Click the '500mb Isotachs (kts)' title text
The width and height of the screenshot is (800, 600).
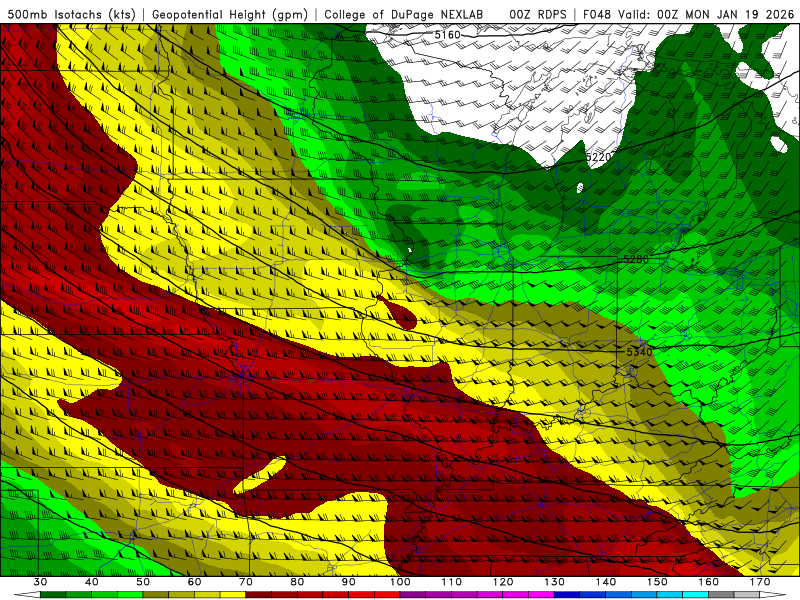(x=71, y=15)
